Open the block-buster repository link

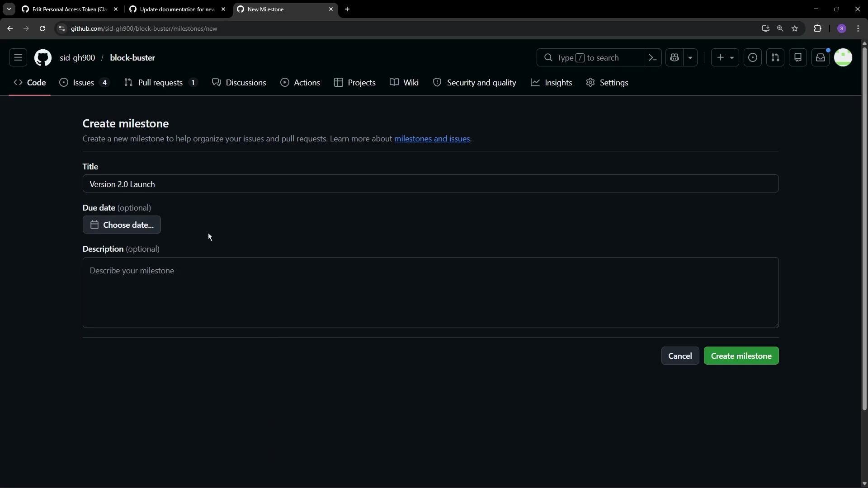(132, 58)
